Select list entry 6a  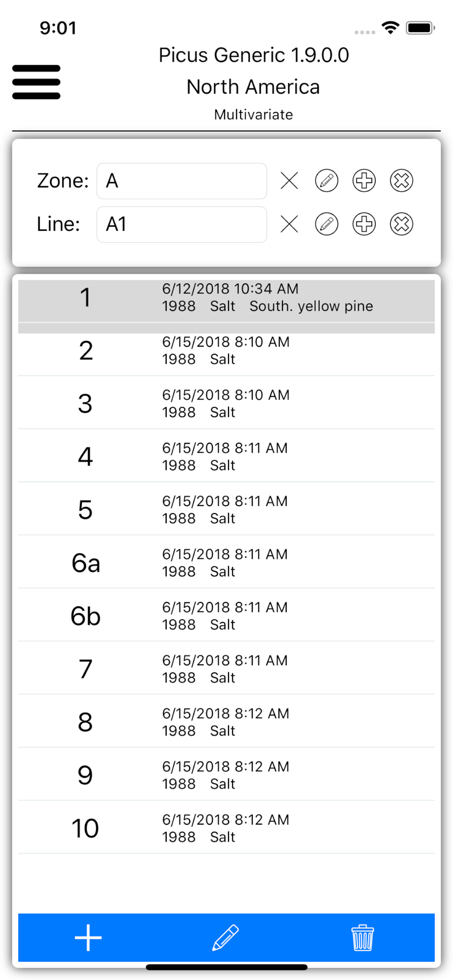tap(226, 563)
